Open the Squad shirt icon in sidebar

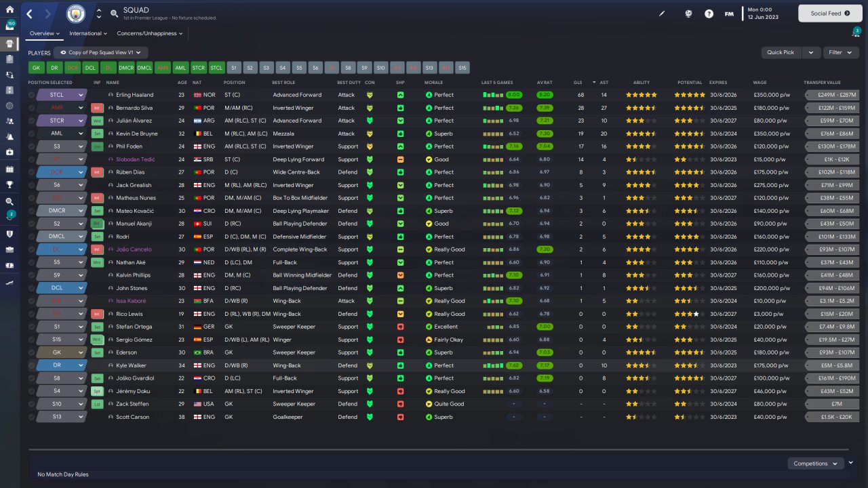click(x=9, y=43)
